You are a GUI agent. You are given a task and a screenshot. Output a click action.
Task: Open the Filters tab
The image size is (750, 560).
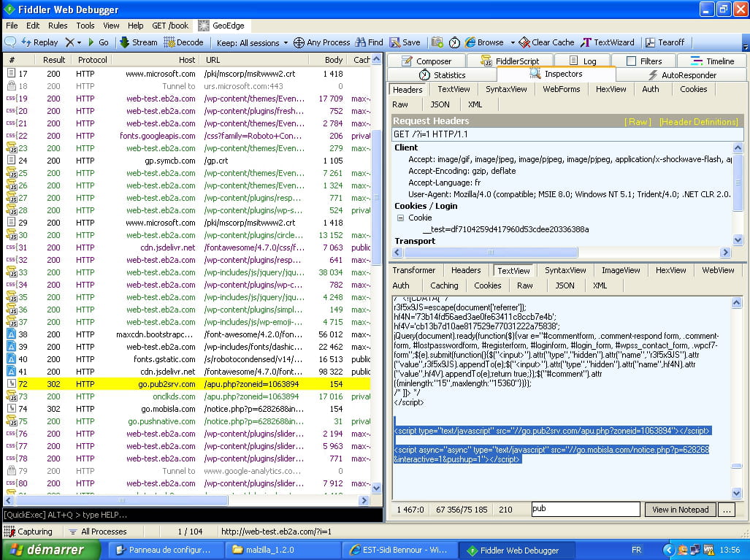644,61
